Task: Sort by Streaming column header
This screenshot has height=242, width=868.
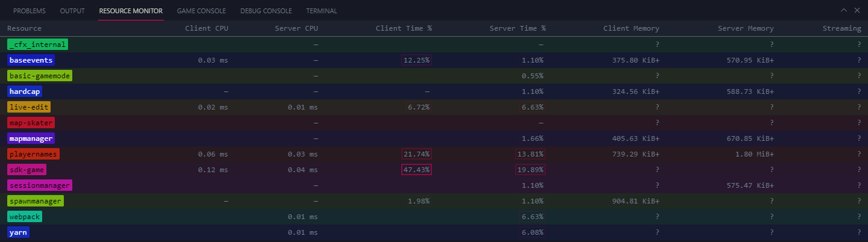Action: pos(841,28)
